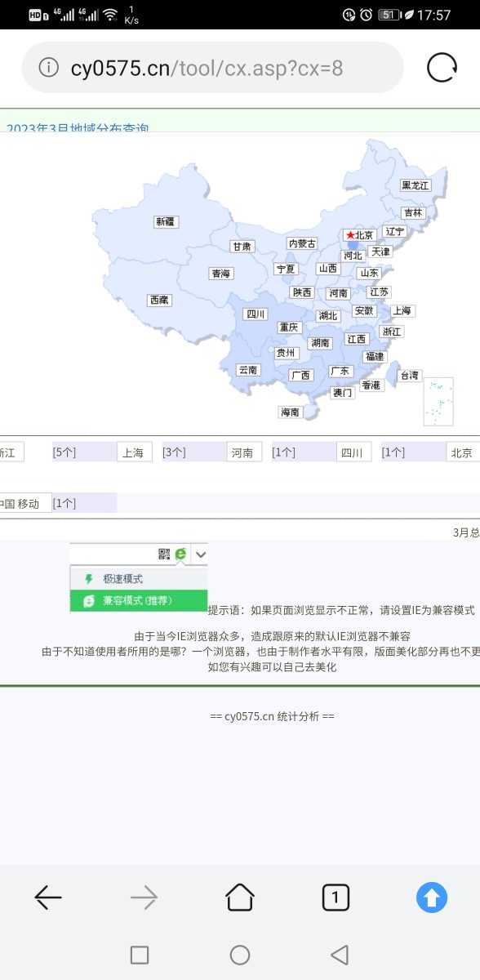Image resolution: width=480 pixels, height=980 pixels.
Task: Select 广东 label on the map
Action: coord(340,371)
